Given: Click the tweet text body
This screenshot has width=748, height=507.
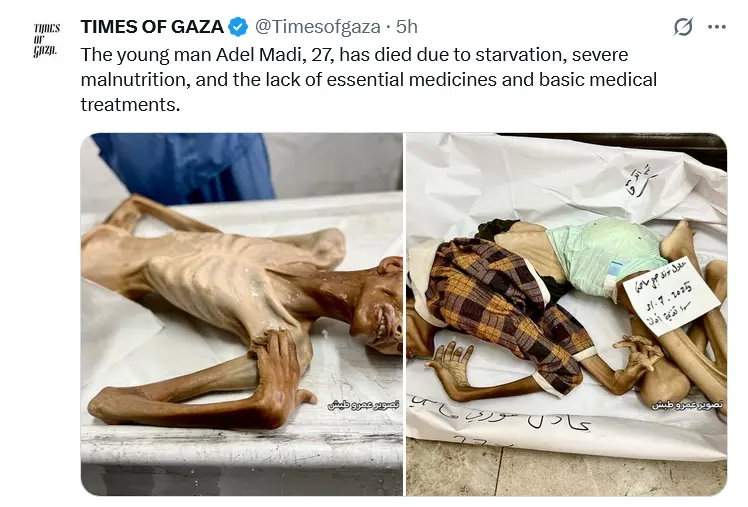Looking at the screenshot, I should coord(369,80).
